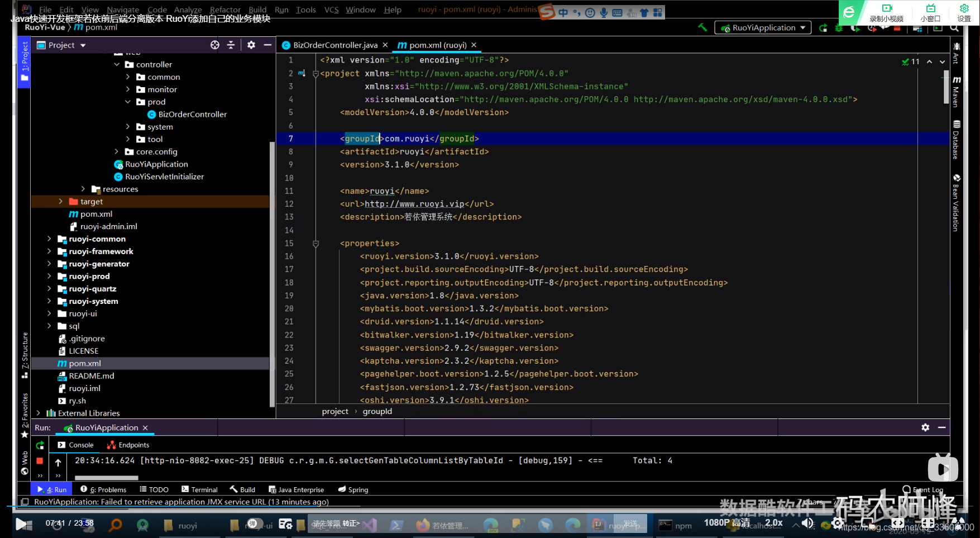Collapse the prod folder
Screen dimensions: 980x538
coord(128,102)
